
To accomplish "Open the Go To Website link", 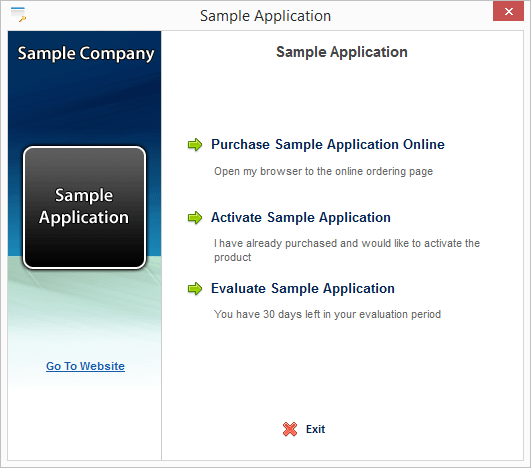I will [85, 366].
